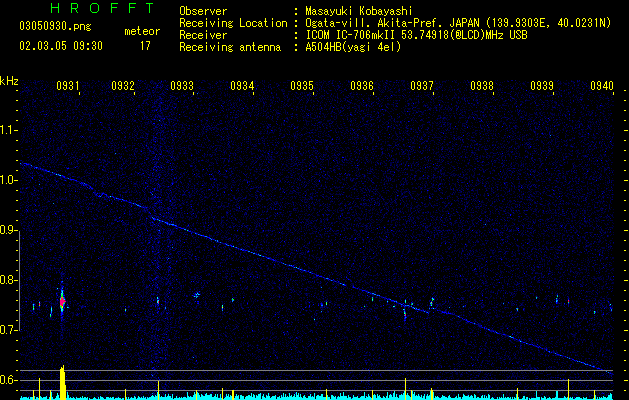Click the 'meteor' label
629x400 pixels.
142,31
